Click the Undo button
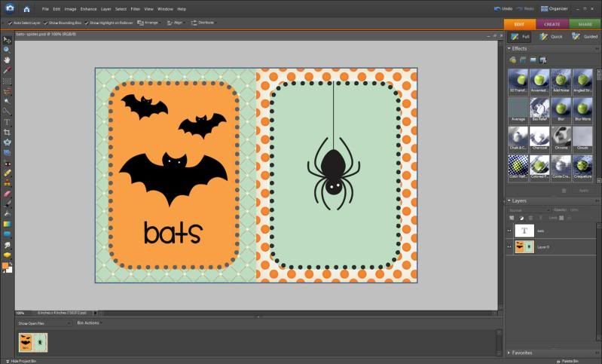The width and height of the screenshot is (602, 364). pyautogui.click(x=504, y=8)
